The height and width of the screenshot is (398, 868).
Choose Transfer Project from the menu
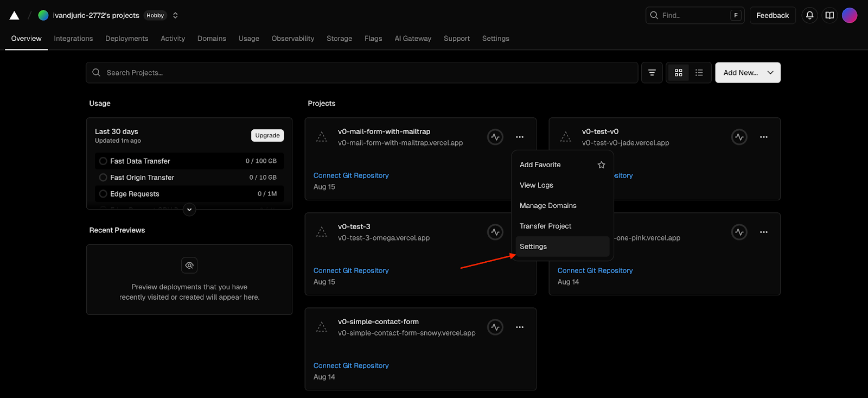[545, 226]
